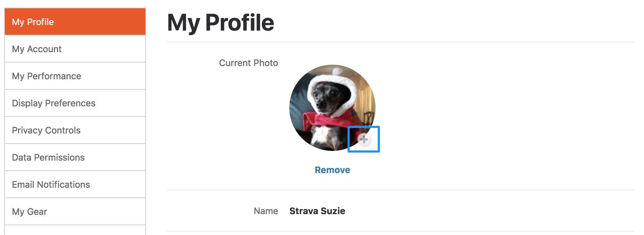Screen dimensions: 644x235
Task: Open the My Account settings section
Action: [x=75, y=49]
